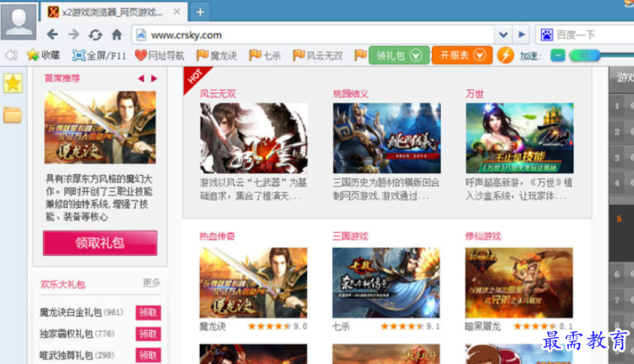Click 七杀 name below thumbnail
Viewport: 634px width, 364px height.
341,326
